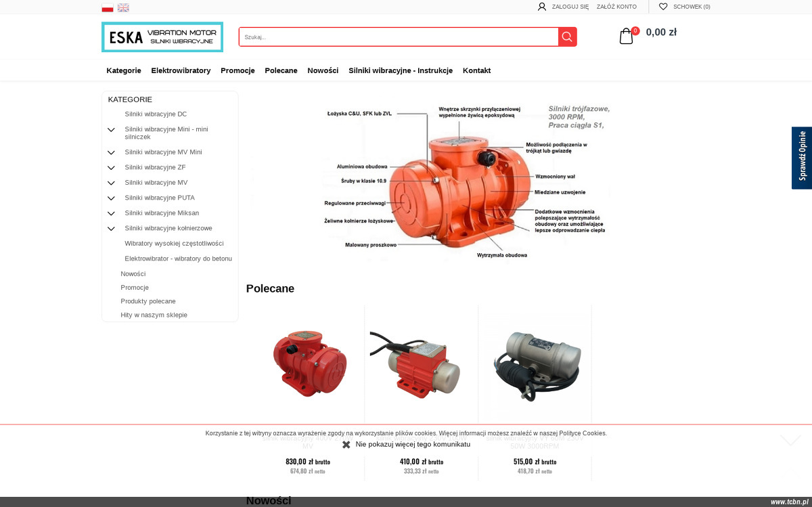Open Produkty polecane sidebar link
The height and width of the screenshot is (507, 812).
[x=148, y=301]
